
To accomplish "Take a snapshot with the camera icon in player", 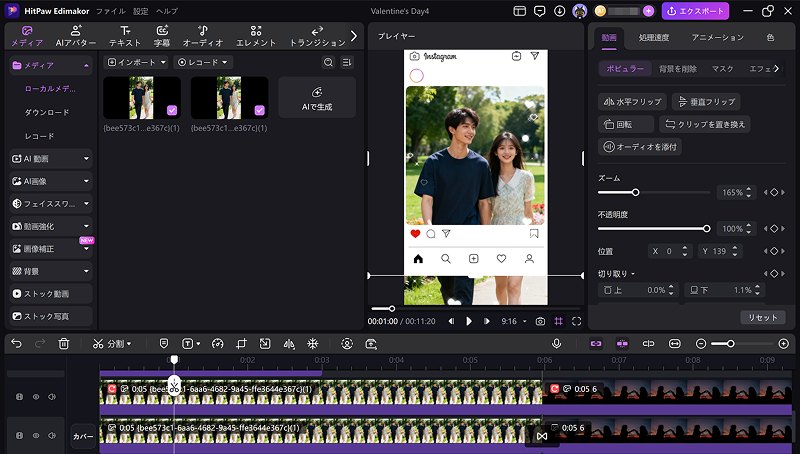I will tap(540, 321).
